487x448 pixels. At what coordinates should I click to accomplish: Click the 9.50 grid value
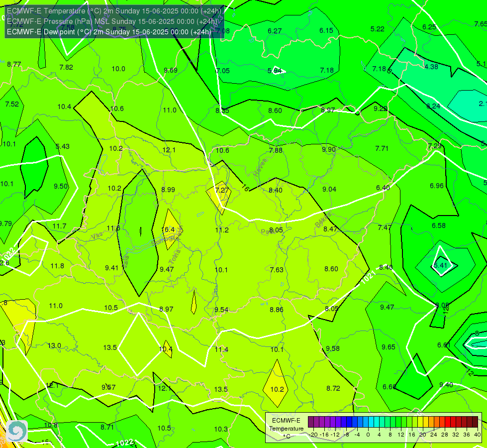61,186
